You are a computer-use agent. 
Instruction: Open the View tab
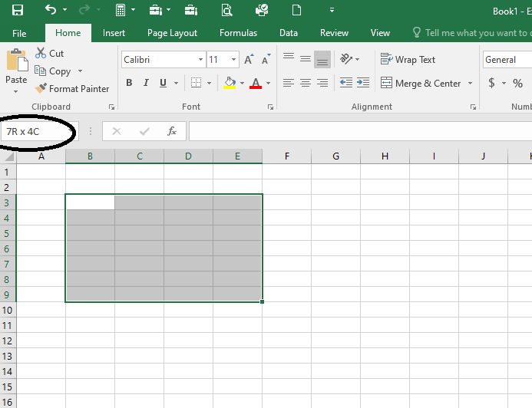[x=380, y=33]
